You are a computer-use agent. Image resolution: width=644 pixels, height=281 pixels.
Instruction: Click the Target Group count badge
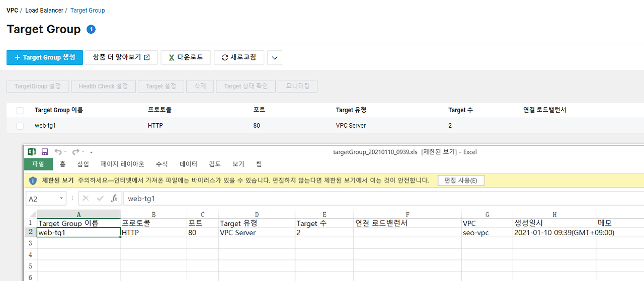[x=91, y=30]
